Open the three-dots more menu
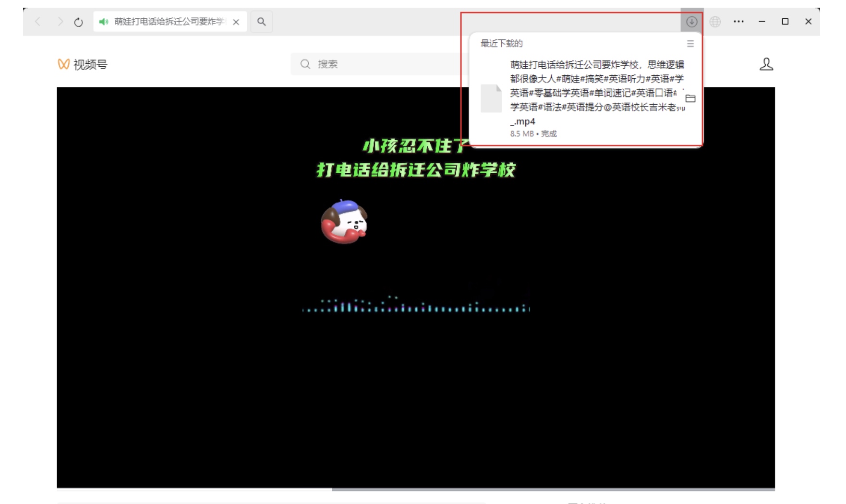Image resolution: width=846 pixels, height=504 pixels. (738, 22)
